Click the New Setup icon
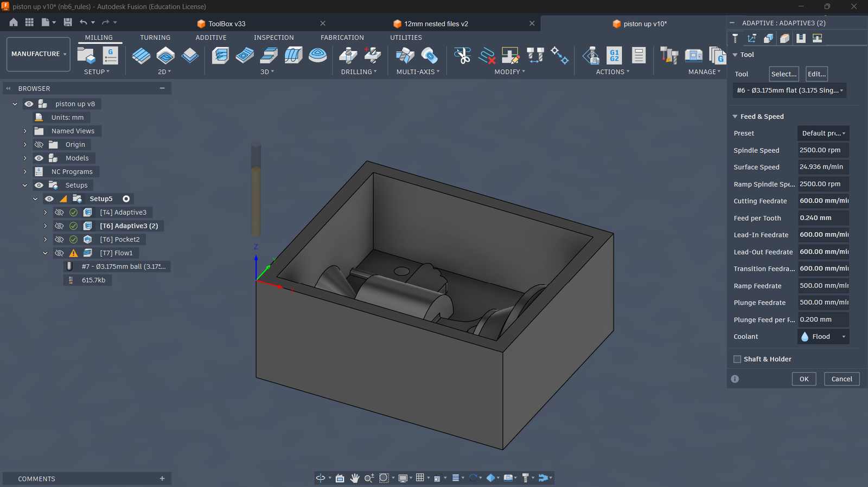Screen dimensions: 868x487 click(x=86, y=55)
